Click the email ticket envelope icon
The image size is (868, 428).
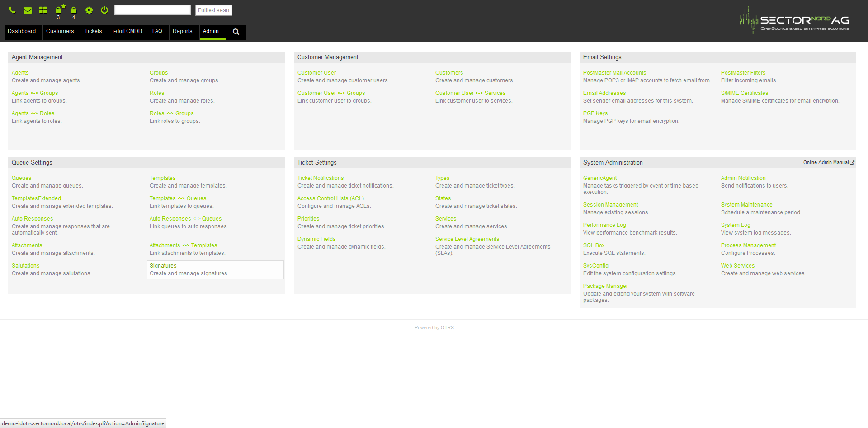(28, 10)
